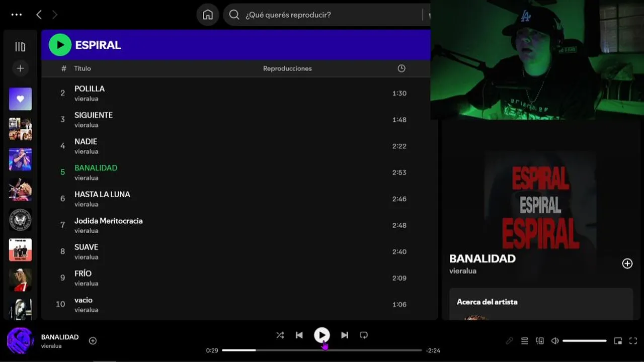The height and width of the screenshot is (362, 644).
Task: Skip to previous track
Action: (299, 335)
